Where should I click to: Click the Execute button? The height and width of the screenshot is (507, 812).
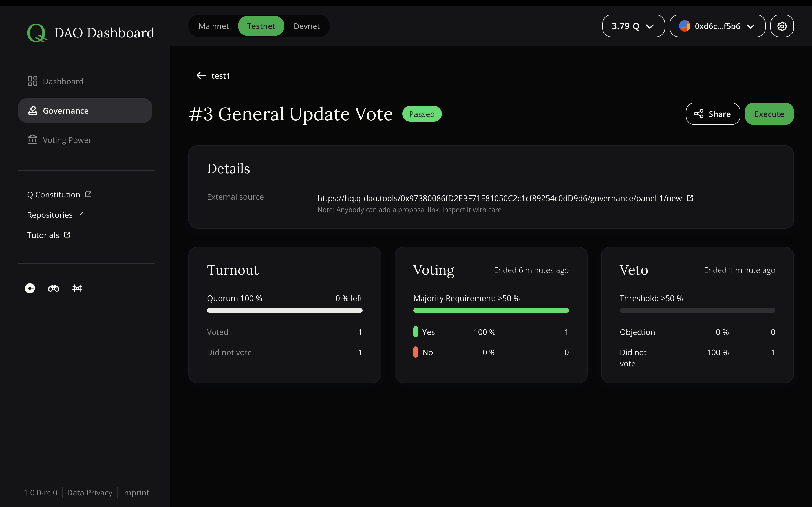pyautogui.click(x=769, y=114)
